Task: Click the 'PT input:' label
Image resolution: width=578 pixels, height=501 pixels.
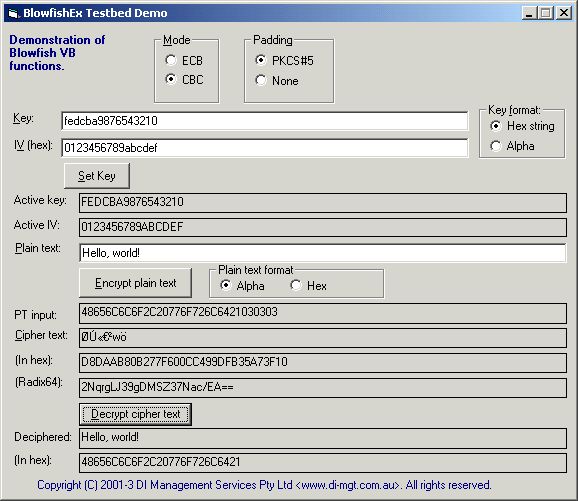Action: click(35, 315)
